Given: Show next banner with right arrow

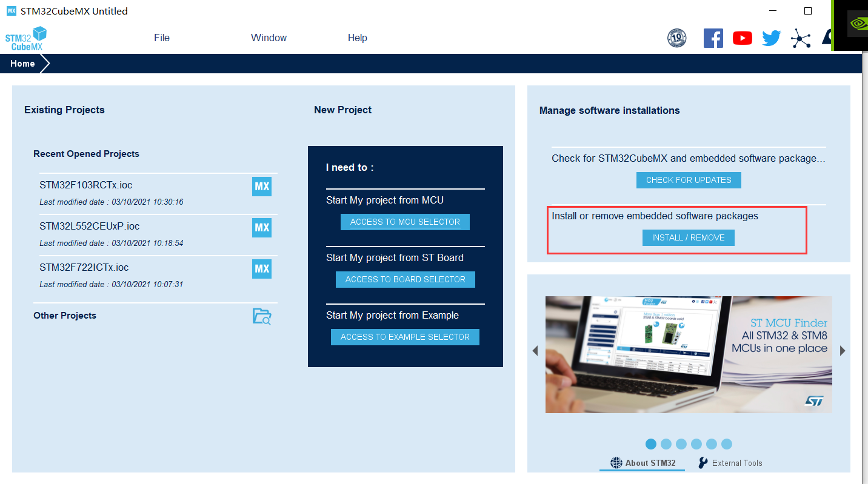Looking at the screenshot, I should 843,351.
